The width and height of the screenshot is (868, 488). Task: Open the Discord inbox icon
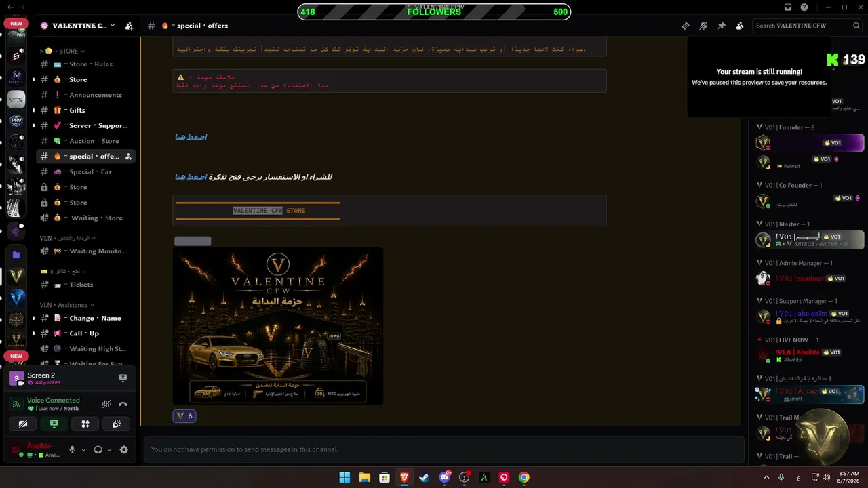[788, 7]
